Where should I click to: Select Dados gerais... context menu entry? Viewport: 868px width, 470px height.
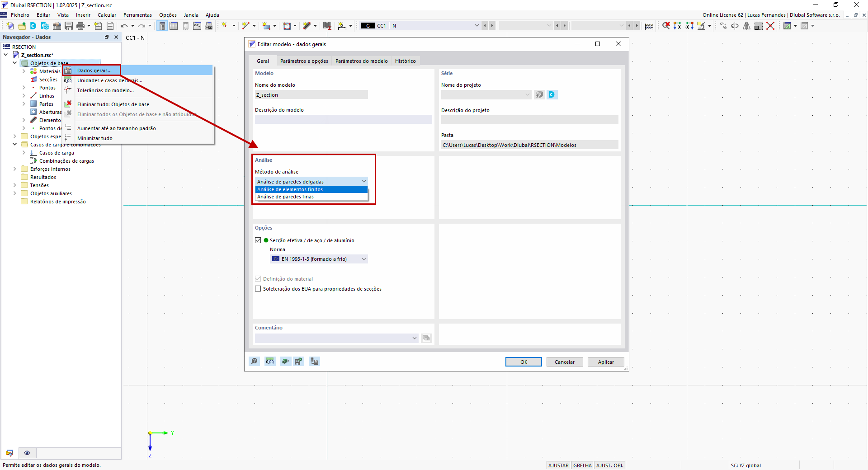(x=137, y=70)
